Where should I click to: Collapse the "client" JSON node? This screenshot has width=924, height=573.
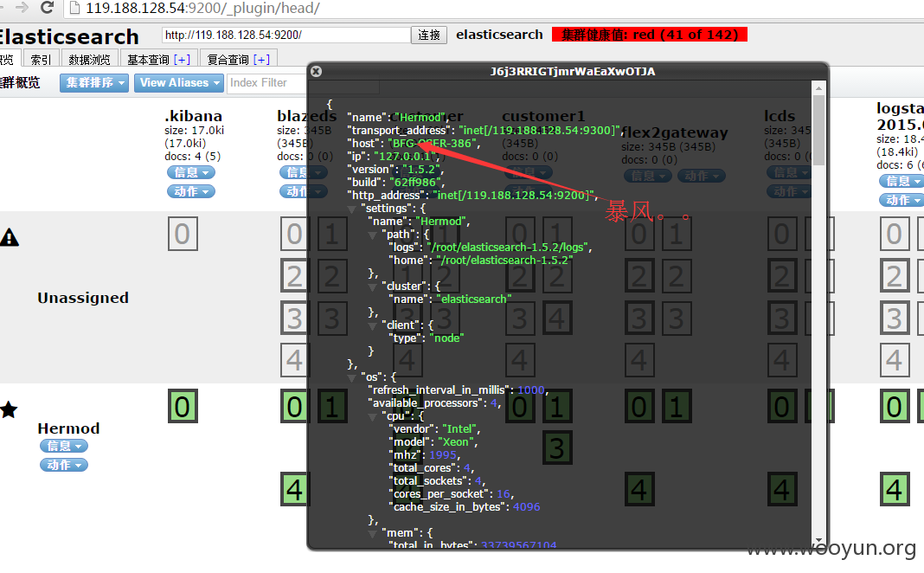pyautogui.click(x=372, y=326)
